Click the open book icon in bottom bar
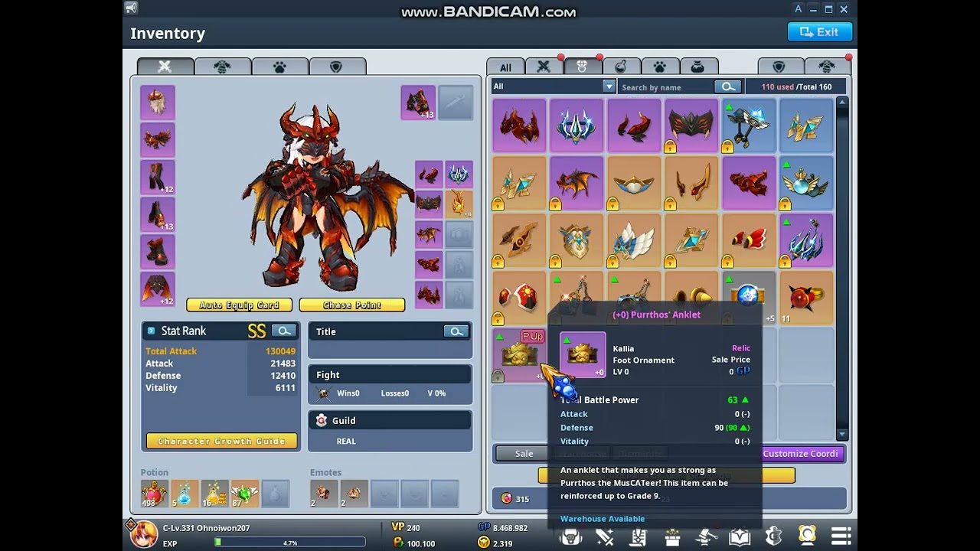Screen dimensions: 980x551 click(739, 536)
